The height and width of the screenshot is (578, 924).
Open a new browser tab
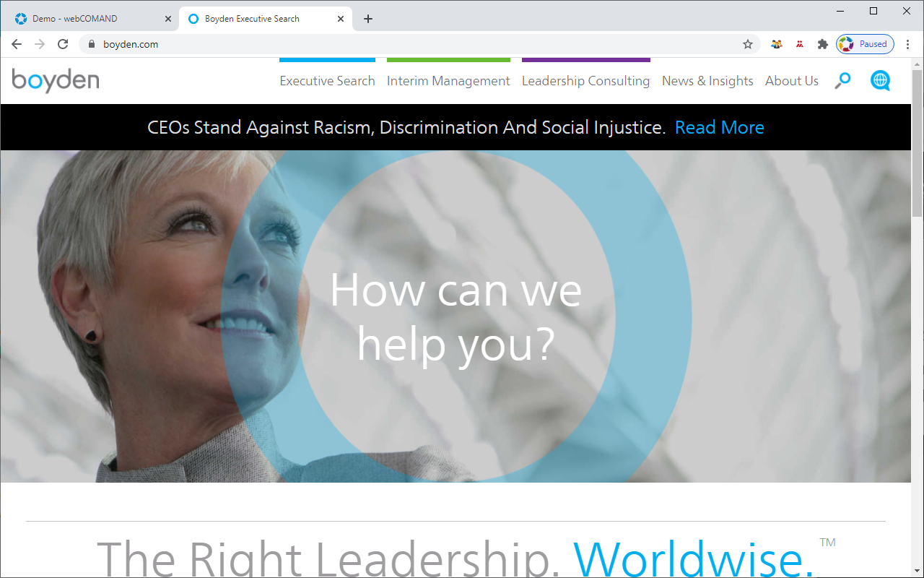(368, 19)
